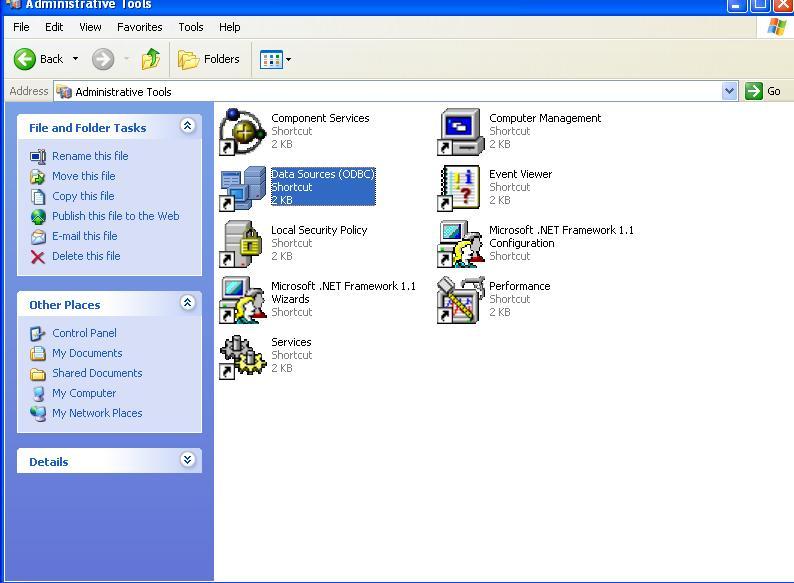This screenshot has height=583, width=794.
Task: Open the My Documents link
Action: coord(87,353)
